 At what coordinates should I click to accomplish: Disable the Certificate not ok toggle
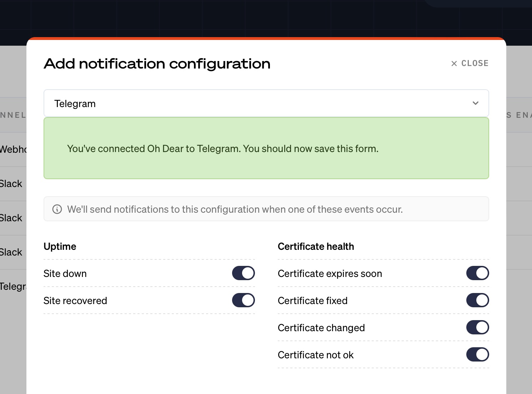[477, 355]
